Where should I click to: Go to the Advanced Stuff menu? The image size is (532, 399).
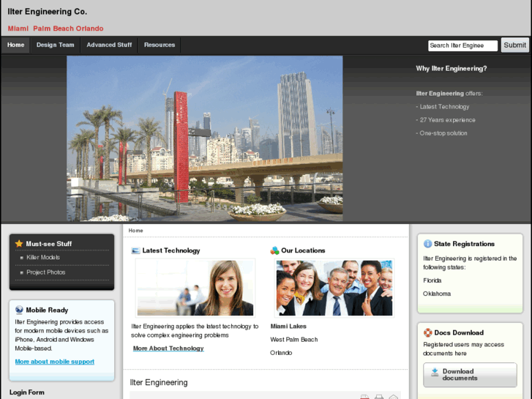pos(109,45)
